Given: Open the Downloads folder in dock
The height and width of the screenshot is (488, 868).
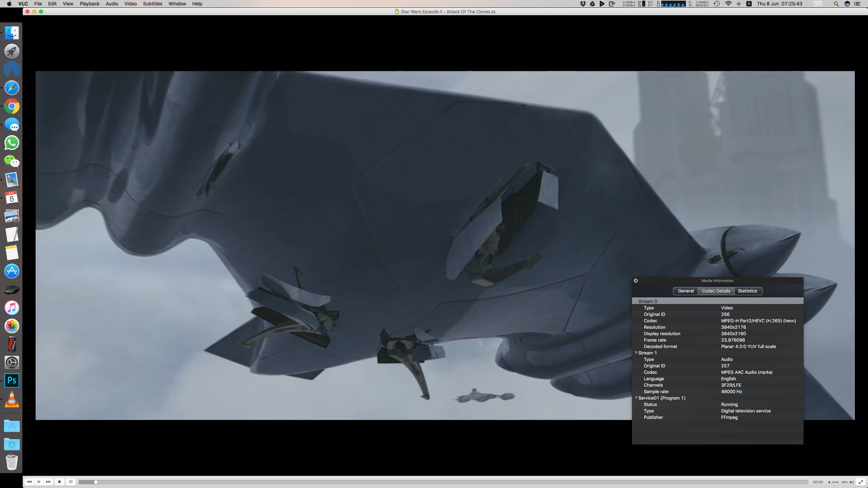Looking at the screenshot, I should 12,444.
